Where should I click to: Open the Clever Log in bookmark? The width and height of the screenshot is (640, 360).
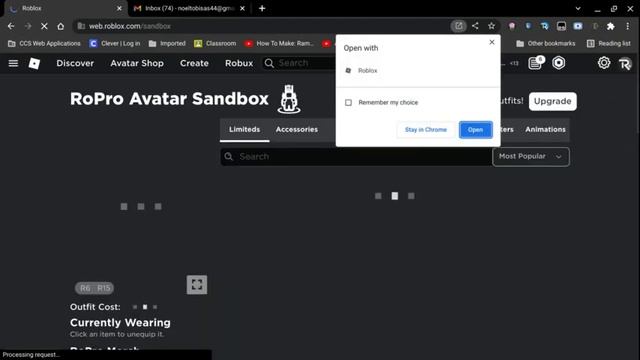coord(115,43)
